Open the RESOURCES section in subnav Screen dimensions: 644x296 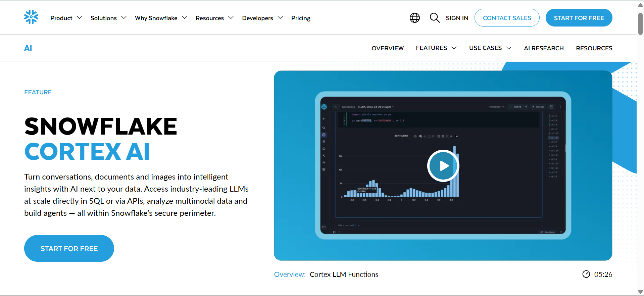[594, 48]
